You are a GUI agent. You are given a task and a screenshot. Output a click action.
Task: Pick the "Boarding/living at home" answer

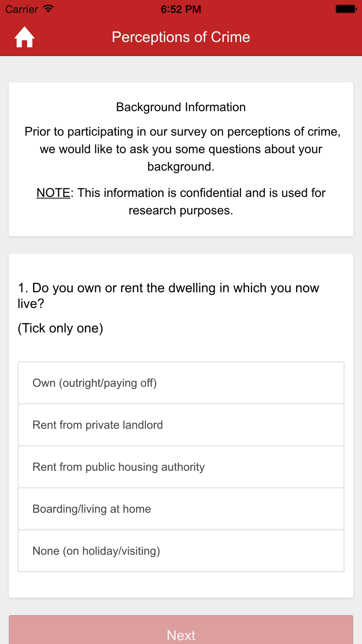click(181, 509)
